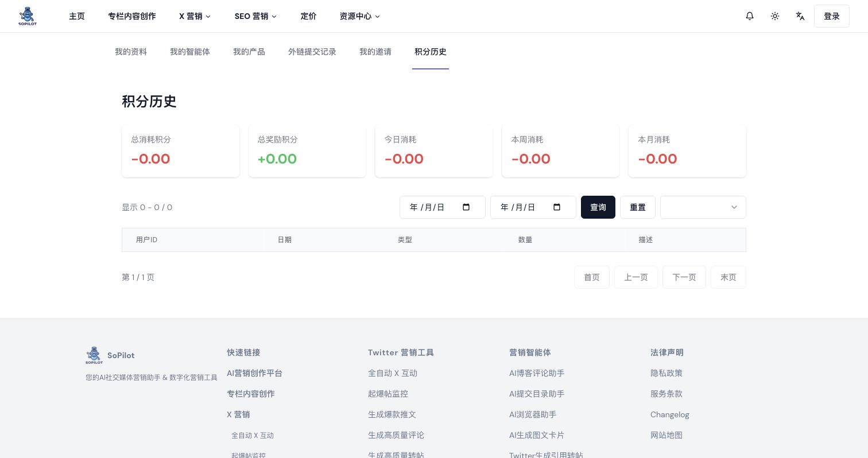
Task: Switch to the 我的资料 tab
Action: [x=131, y=52]
